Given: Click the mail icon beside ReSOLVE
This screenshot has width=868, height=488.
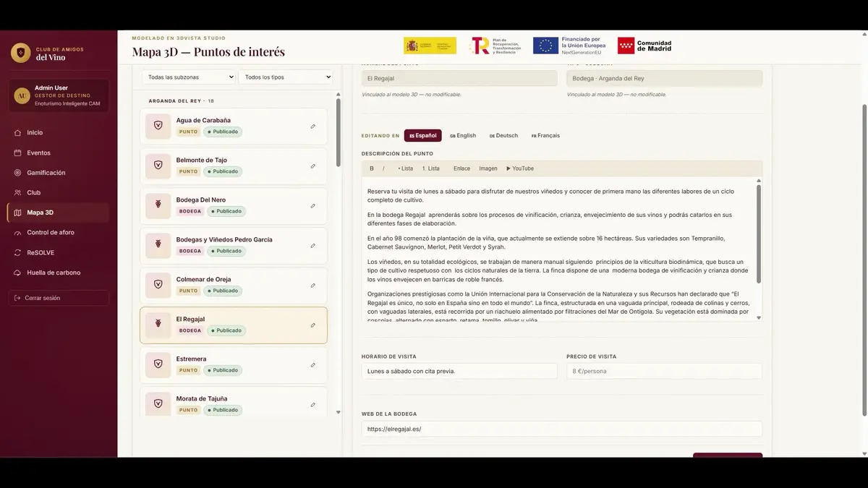Looking at the screenshot, I should pos(18,253).
